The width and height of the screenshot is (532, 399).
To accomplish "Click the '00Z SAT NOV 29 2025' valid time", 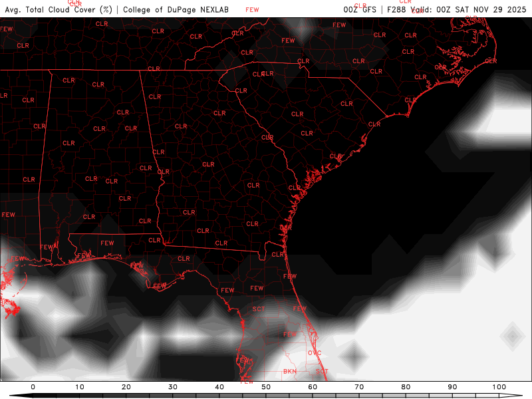I will coord(481,9).
